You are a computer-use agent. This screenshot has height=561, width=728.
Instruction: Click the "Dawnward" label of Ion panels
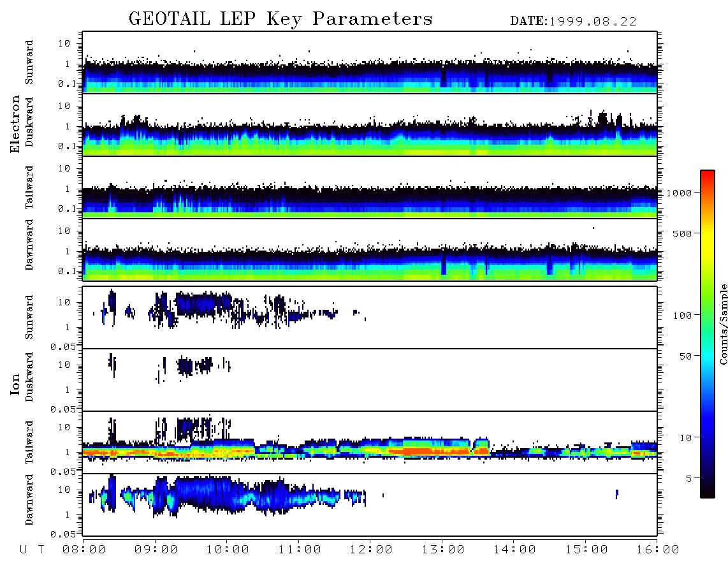[29, 500]
